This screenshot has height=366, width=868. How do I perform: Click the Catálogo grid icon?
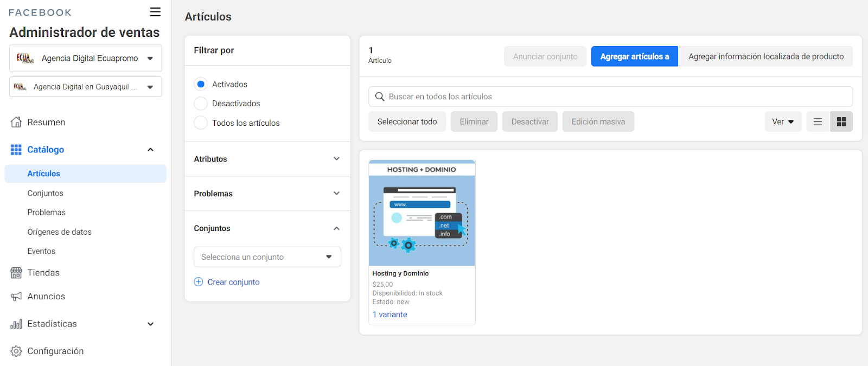coord(16,150)
